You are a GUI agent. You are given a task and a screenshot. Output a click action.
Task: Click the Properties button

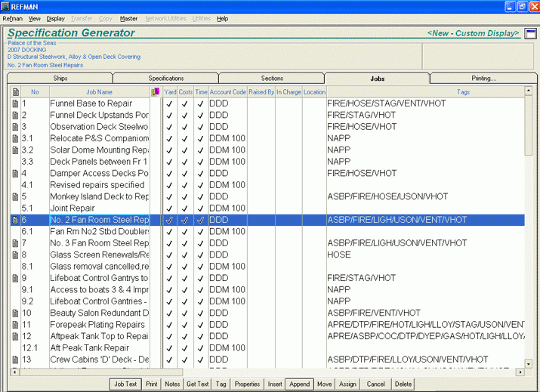(x=247, y=384)
